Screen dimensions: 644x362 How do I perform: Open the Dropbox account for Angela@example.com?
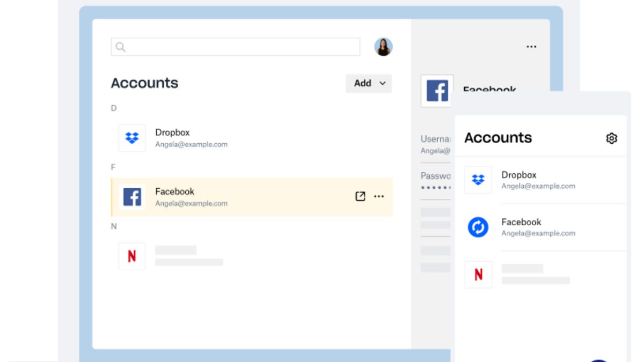pyautogui.click(x=191, y=138)
